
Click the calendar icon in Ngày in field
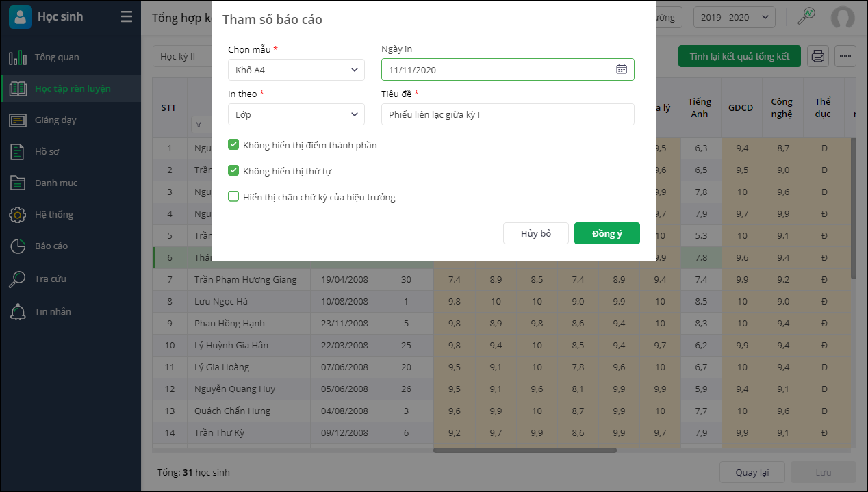click(621, 69)
